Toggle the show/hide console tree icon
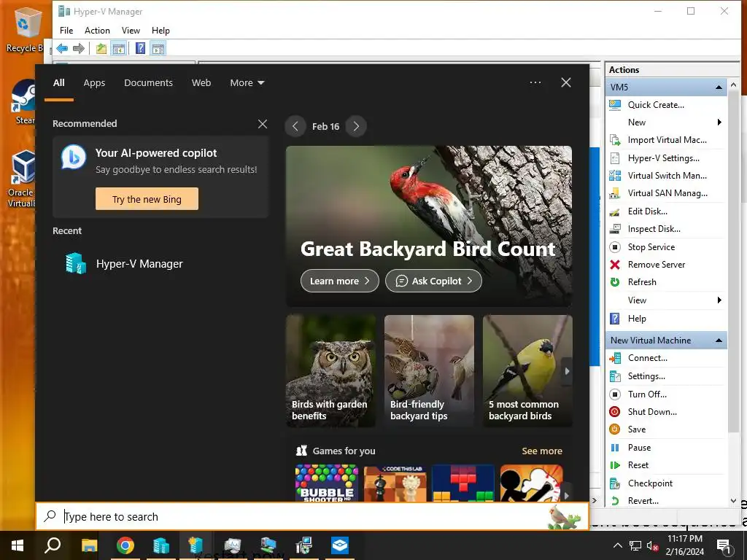This screenshot has height=560, width=747. (119, 48)
